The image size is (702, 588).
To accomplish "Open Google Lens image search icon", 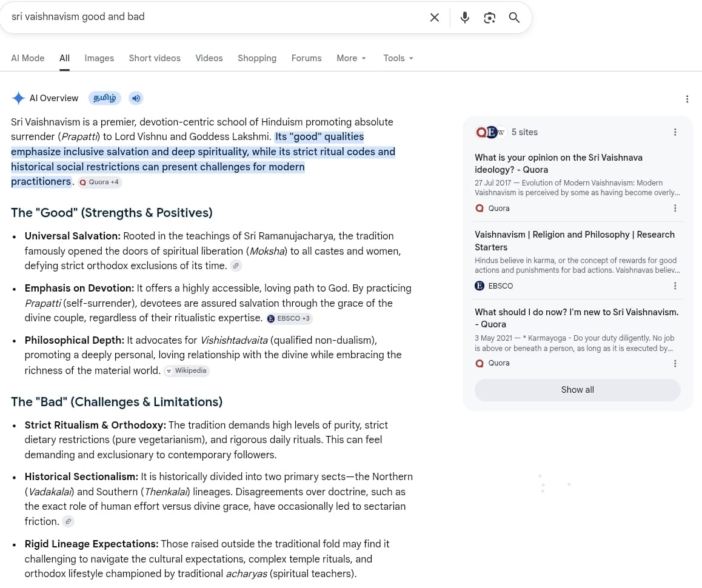I will tap(489, 18).
